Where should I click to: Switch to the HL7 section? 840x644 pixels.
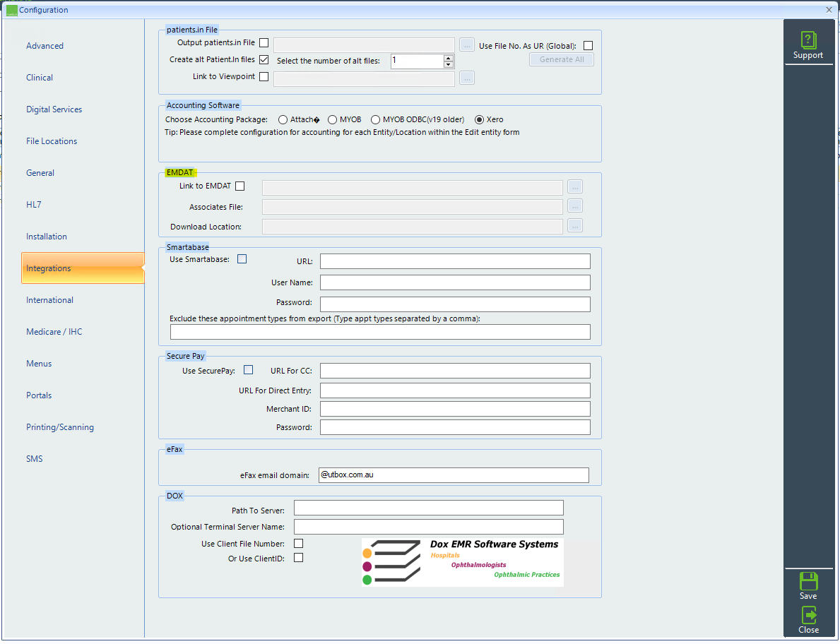[x=33, y=204]
